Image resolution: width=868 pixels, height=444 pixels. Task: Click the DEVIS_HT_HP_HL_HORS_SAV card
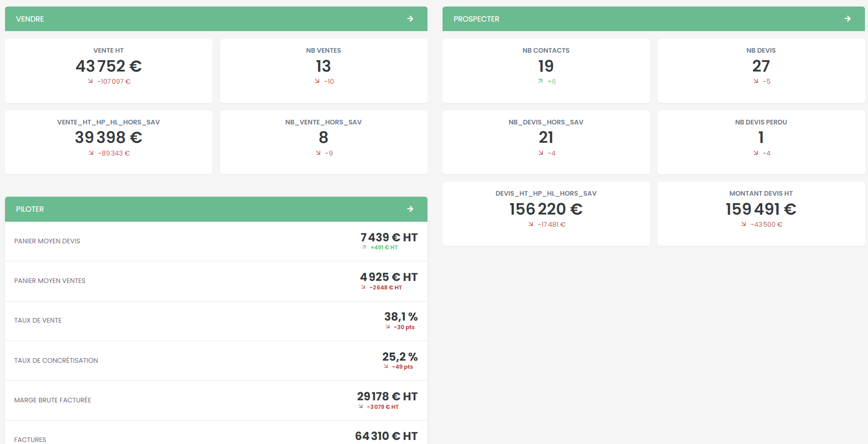546,214
